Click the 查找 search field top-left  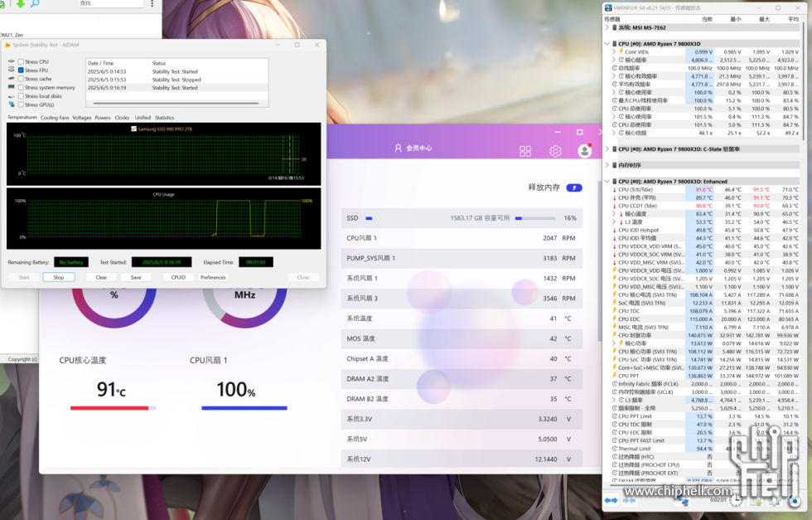pos(111,3)
